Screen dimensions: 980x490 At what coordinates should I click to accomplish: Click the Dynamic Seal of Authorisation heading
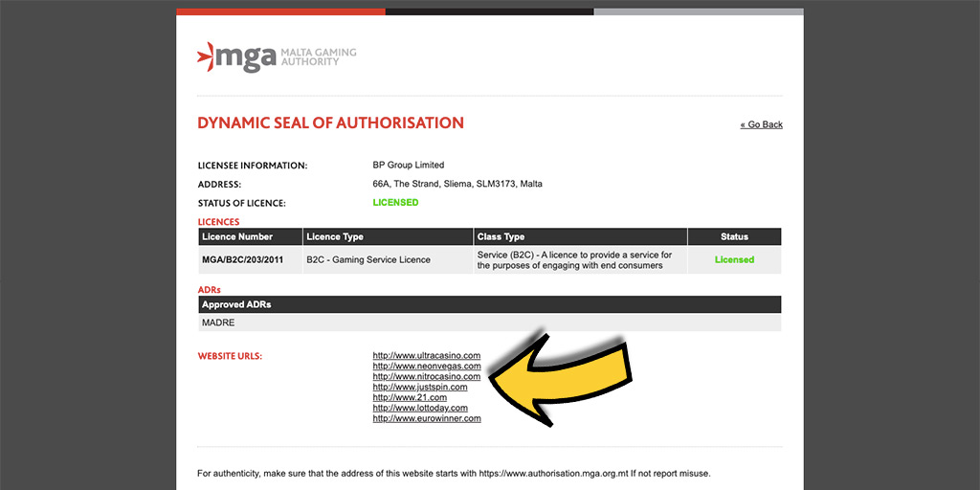click(x=330, y=123)
